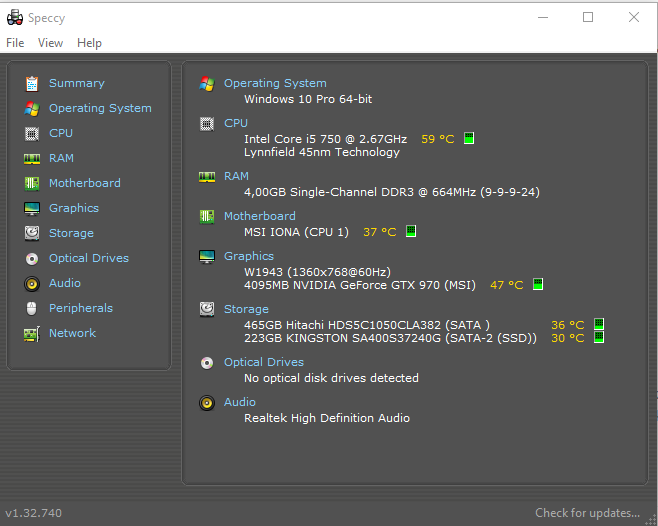Click the green temperature indicator beside 37 °C
This screenshot has width=658, height=526.
tap(411, 231)
